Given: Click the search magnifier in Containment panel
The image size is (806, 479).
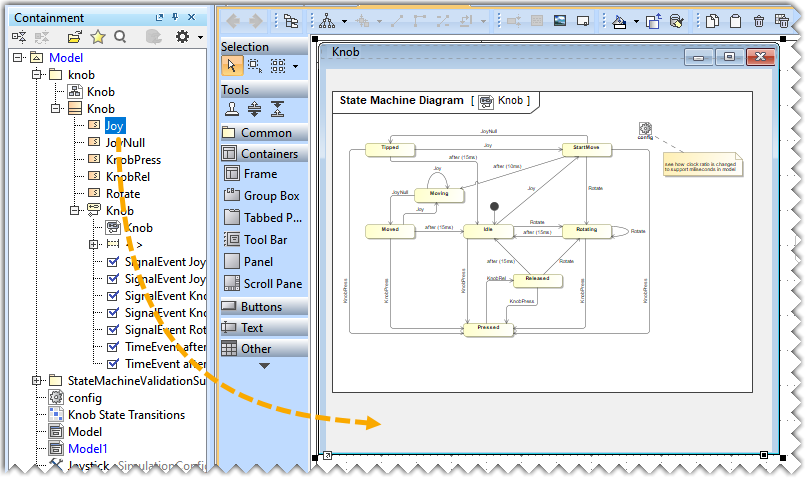Looking at the screenshot, I should point(120,38).
